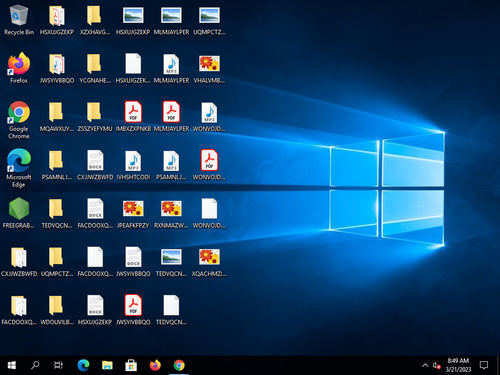The image size is (500, 375).
Task: Open the muted volume tray icon
Action: click(x=437, y=365)
